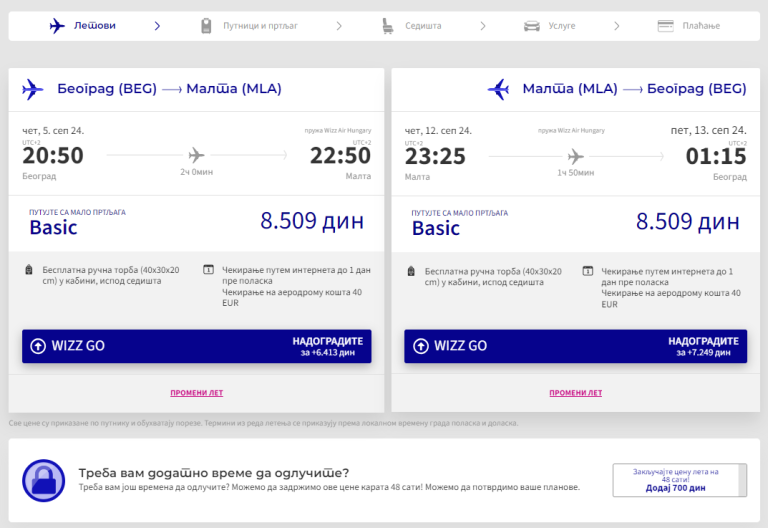Click the seat icon for Седишта step
The height and width of the screenshot is (528, 768).
tap(387, 25)
